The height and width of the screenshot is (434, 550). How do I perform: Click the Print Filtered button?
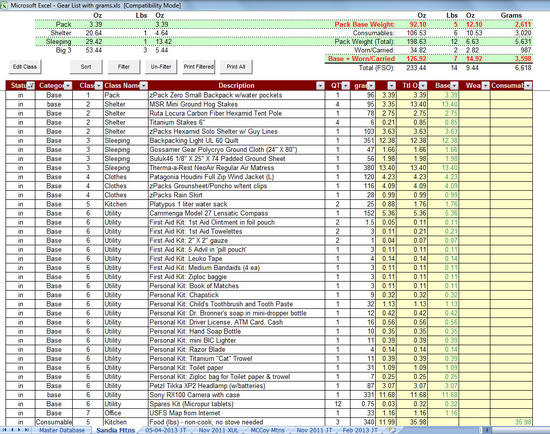[199, 67]
